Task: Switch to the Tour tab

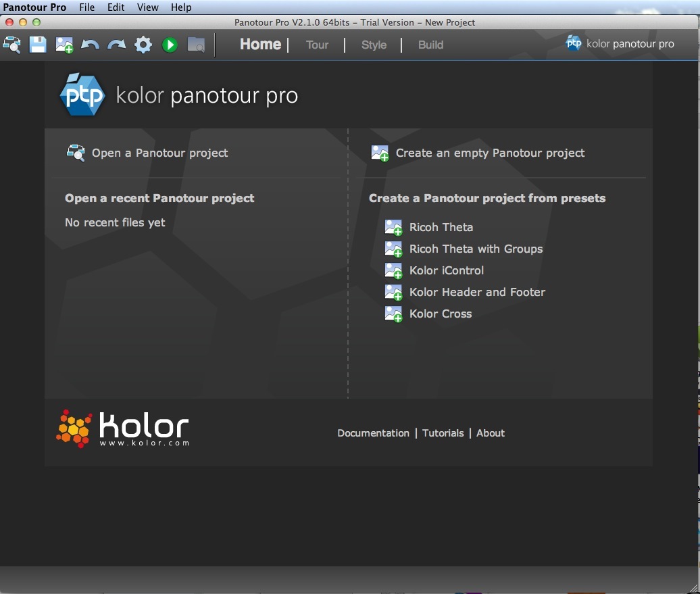Action: coord(317,45)
